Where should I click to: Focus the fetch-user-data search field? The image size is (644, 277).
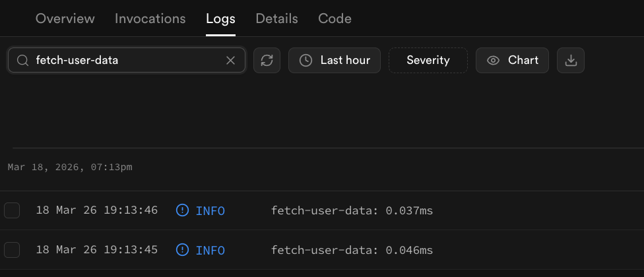125,60
